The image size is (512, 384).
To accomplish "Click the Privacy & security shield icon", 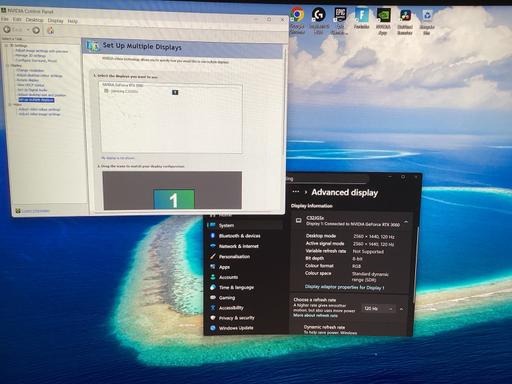I will pyautogui.click(x=213, y=318).
